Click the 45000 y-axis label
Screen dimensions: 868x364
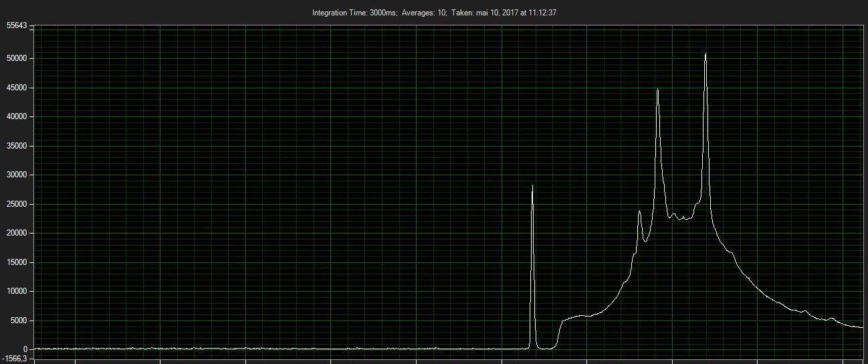(x=16, y=88)
